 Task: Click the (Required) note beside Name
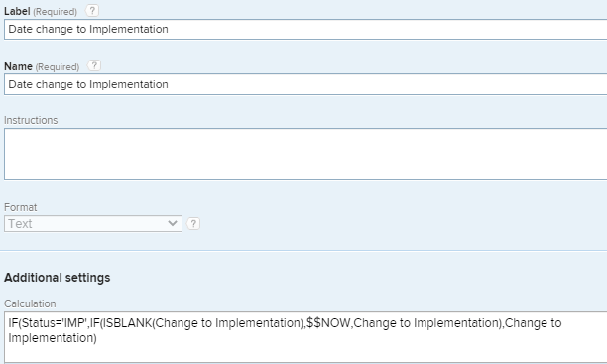[58, 67]
